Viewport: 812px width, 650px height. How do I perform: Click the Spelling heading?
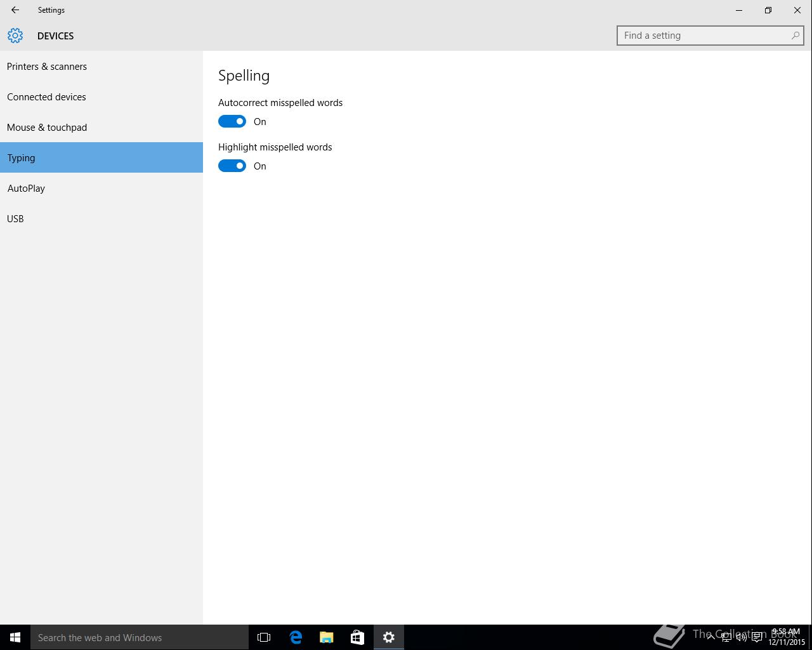pos(244,76)
